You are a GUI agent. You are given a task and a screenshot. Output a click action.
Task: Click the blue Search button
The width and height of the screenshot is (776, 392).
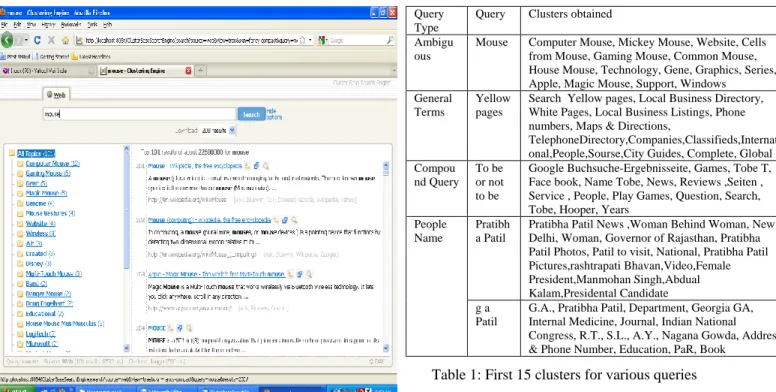pos(251,114)
